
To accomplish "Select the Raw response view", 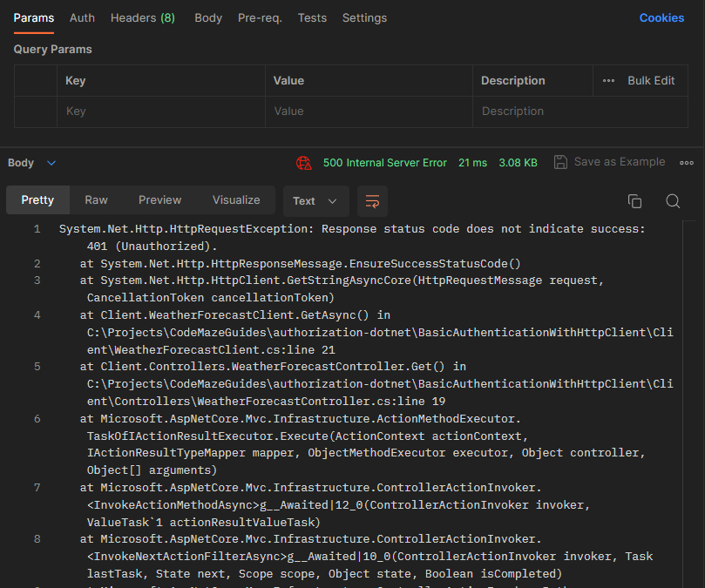I will tap(96, 199).
